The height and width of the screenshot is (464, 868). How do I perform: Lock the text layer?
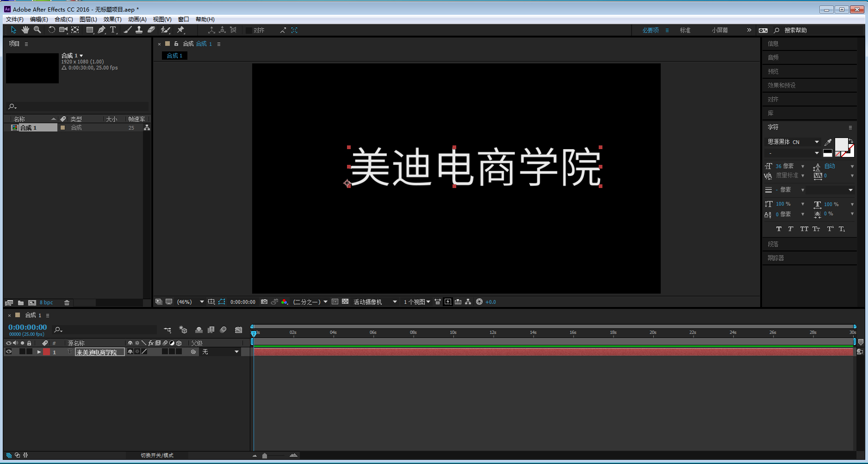(x=29, y=351)
